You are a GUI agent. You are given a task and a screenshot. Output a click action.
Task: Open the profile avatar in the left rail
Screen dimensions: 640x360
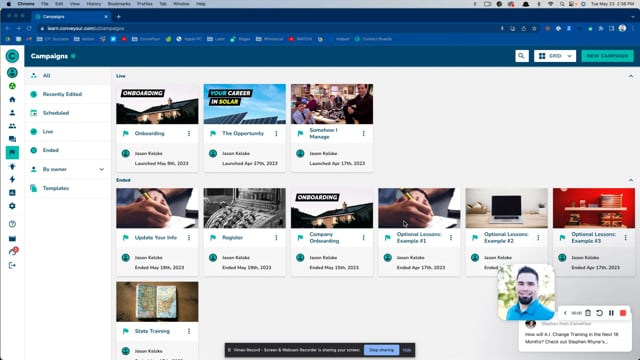(12, 73)
